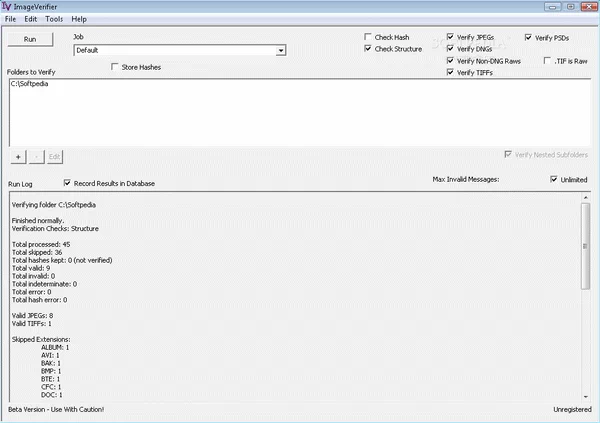Click 'DOC: 1' skipped extension line
600x423 pixels.
(52, 395)
